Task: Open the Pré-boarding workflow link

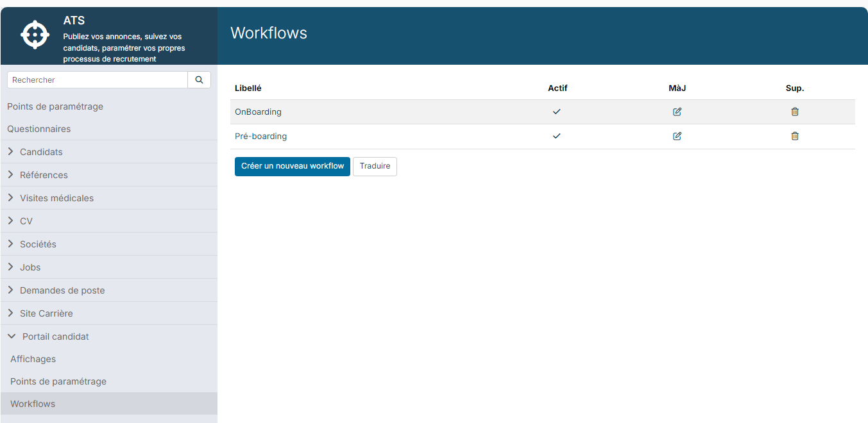Action: pyautogui.click(x=260, y=136)
